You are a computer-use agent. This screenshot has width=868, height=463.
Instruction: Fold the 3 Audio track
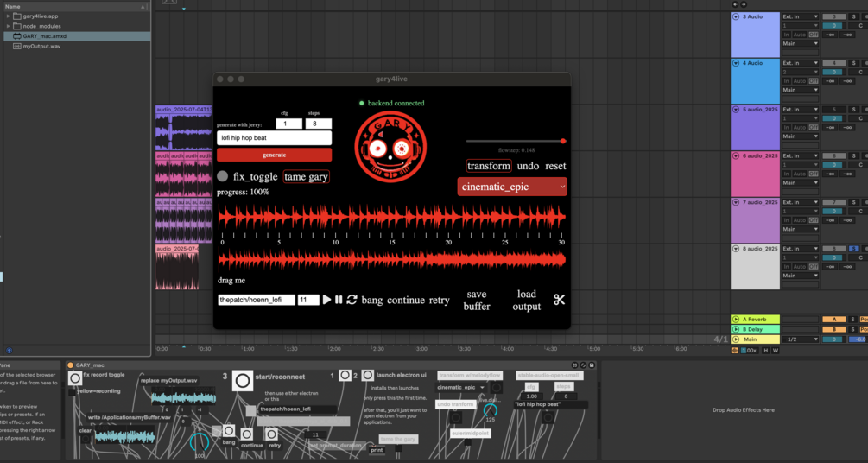736,16
